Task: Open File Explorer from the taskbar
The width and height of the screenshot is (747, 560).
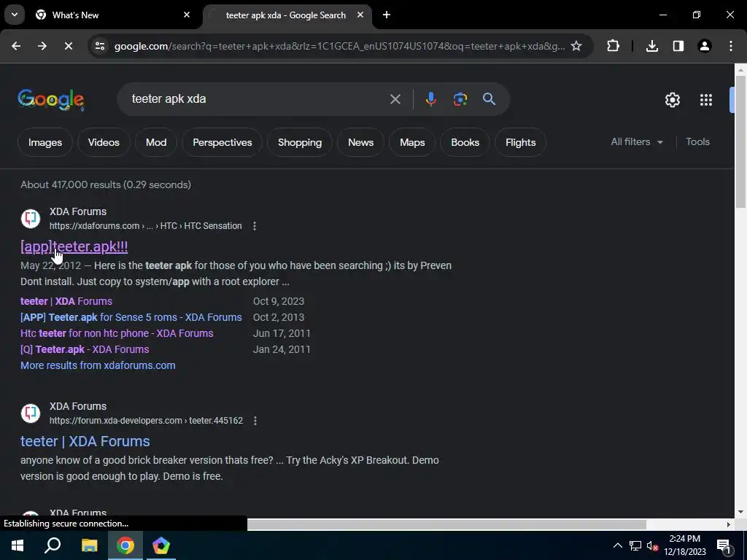Action: pyautogui.click(x=89, y=545)
